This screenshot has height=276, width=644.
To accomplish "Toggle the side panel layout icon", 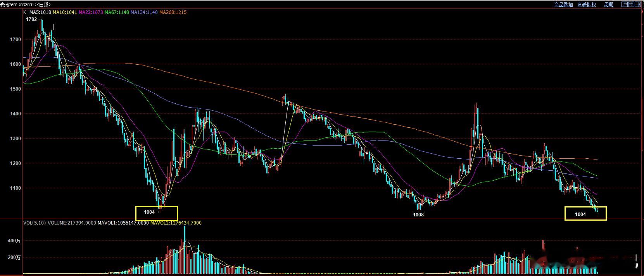I will 638,4.
